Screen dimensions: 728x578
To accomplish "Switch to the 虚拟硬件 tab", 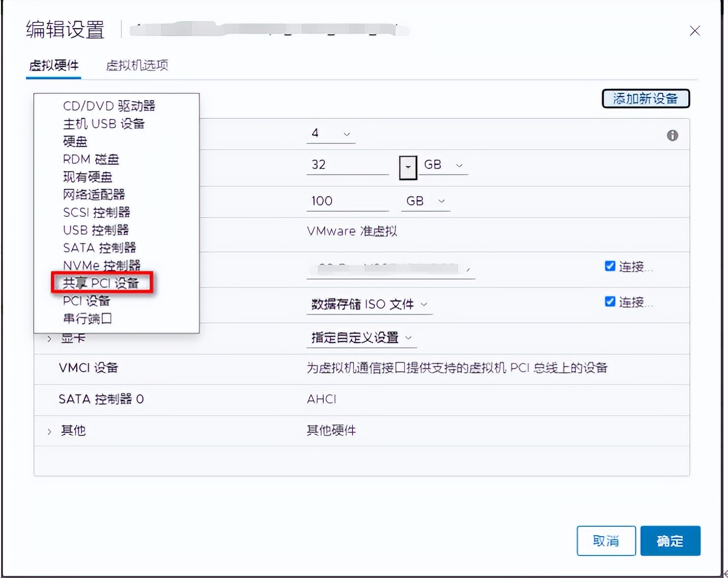I will point(54,65).
